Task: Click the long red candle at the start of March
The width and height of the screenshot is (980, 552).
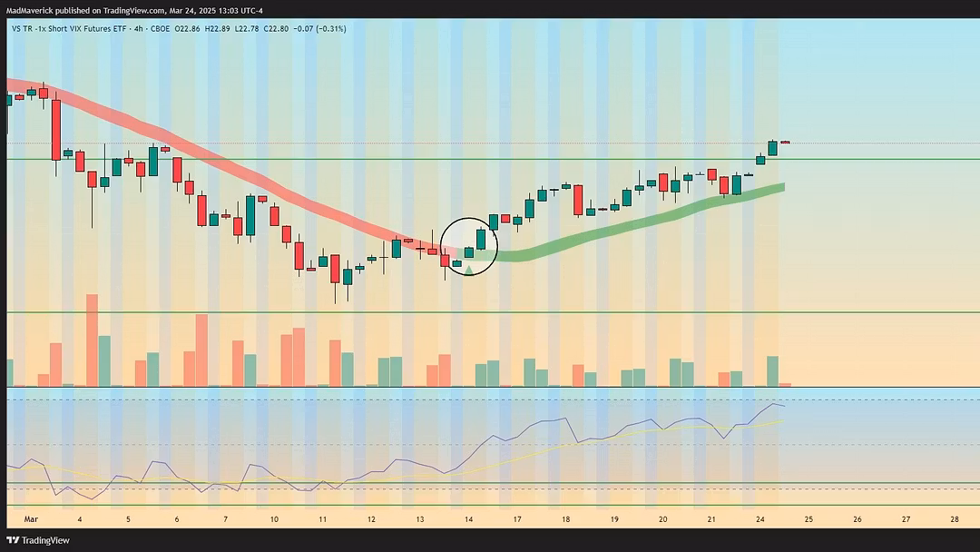Action: (56, 130)
